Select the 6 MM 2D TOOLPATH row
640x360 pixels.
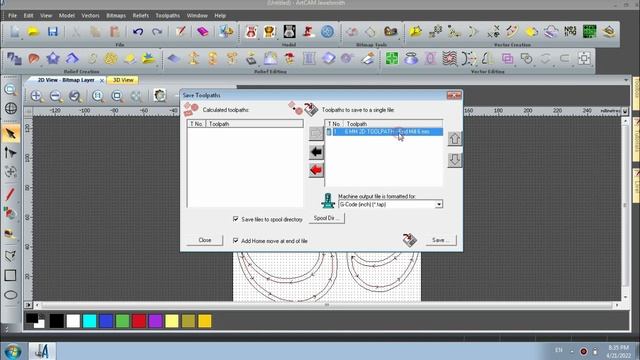coord(384,131)
